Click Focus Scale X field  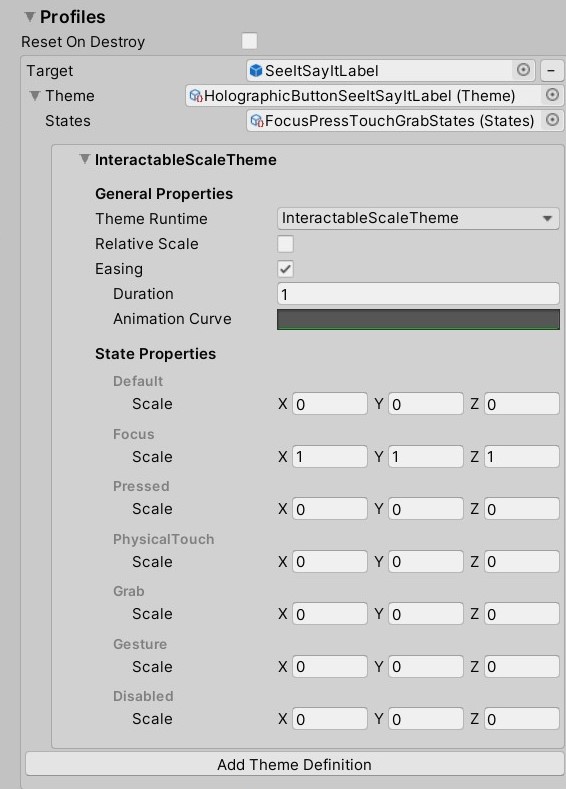click(330, 456)
